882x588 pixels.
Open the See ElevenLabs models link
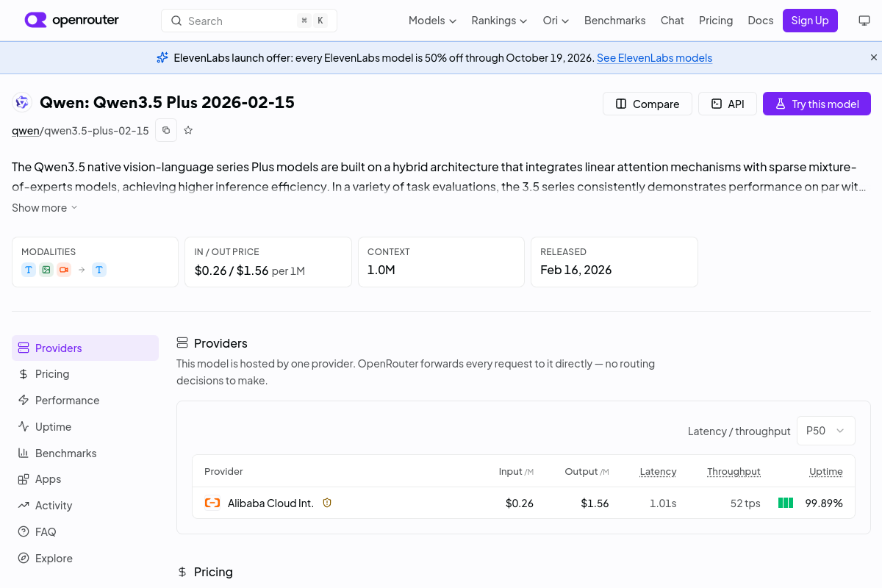[x=654, y=58]
